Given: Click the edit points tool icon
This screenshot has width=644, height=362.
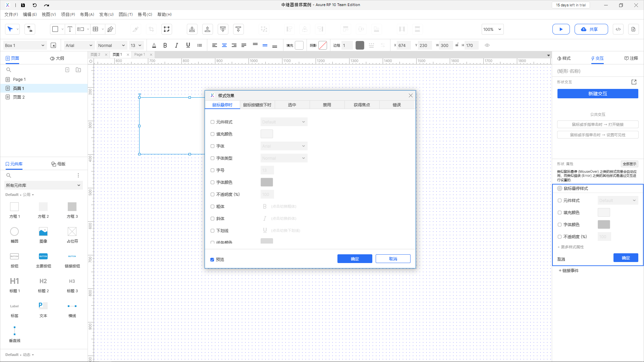Looking at the screenshot, I should coord(166,29).
